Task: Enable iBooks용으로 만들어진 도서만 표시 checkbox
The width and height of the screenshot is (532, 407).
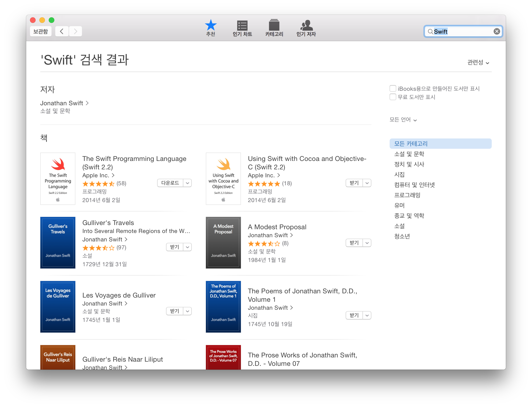Action: (x=393, y=88)
